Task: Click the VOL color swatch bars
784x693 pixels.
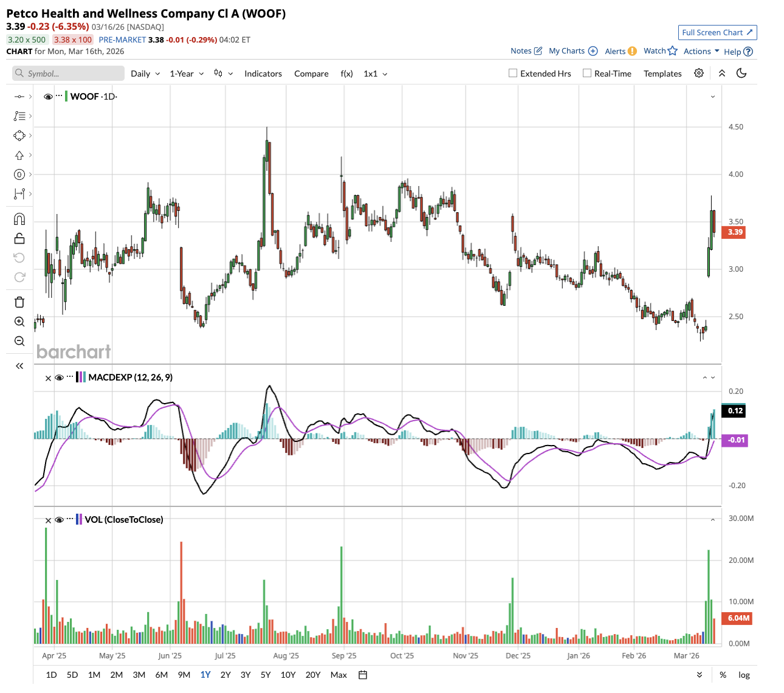Action: (79, 520)
